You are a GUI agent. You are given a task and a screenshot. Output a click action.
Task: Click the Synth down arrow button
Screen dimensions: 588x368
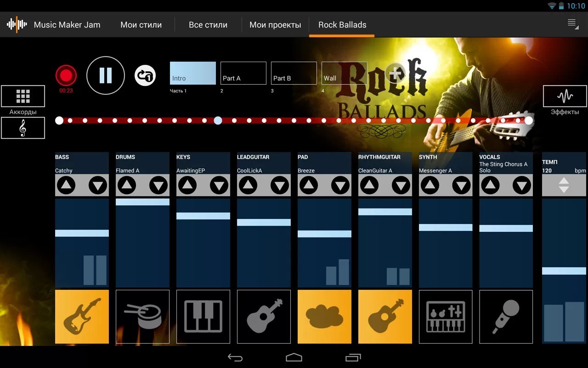pyautogui.click(x=462, y=185)
